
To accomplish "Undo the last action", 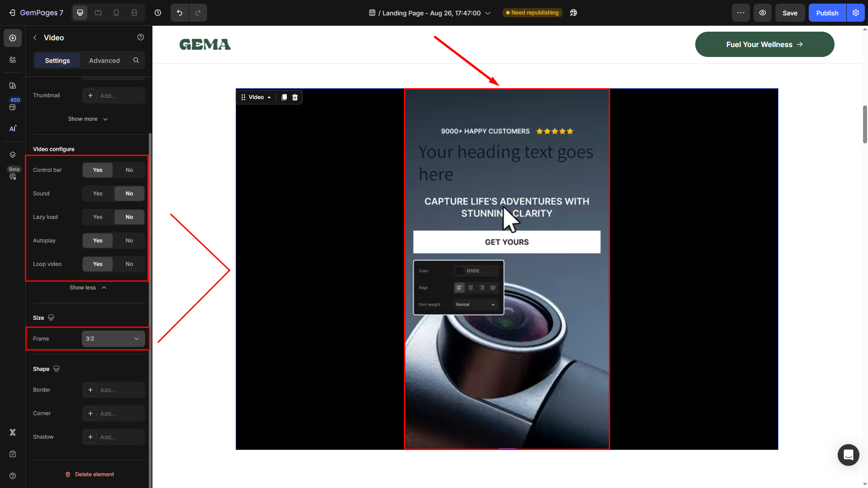I will click(x=180, y=13).
